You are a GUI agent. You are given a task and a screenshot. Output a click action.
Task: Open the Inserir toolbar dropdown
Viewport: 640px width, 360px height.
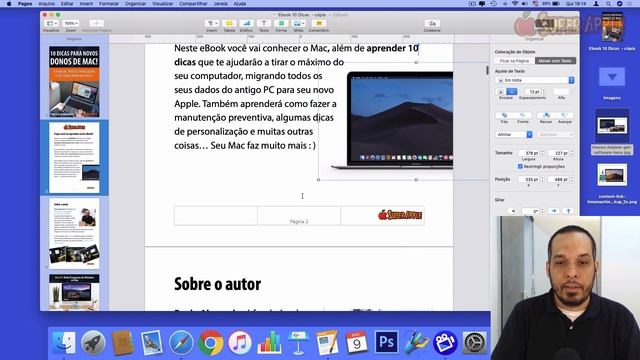coord(211,24)
